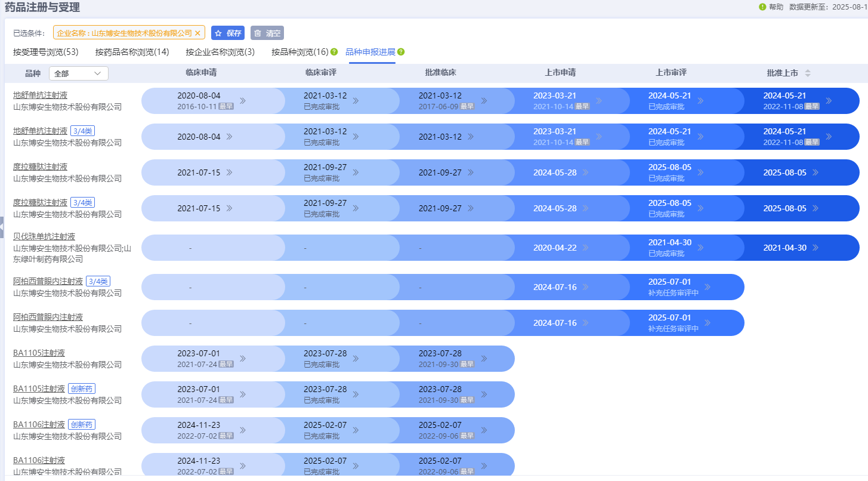Switch to 按药品名称浏览(14) tab
The width and height of the screenshot is (868, 481).
click(x=132, y=52)
